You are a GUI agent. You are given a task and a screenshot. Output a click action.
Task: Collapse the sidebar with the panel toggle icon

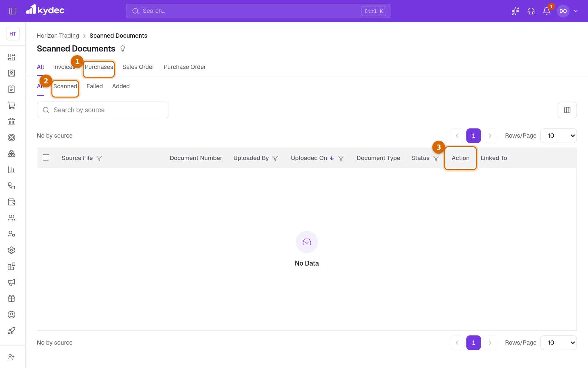click(13, 11)
